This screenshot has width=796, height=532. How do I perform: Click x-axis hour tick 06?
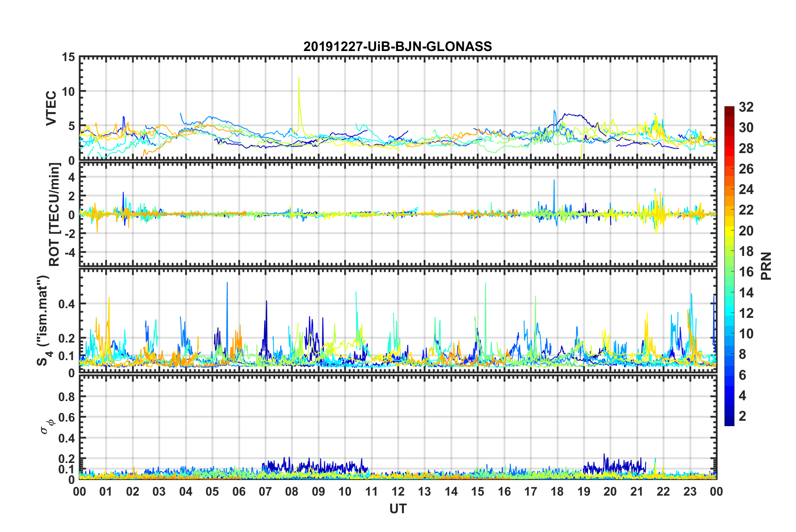[239, 491]
